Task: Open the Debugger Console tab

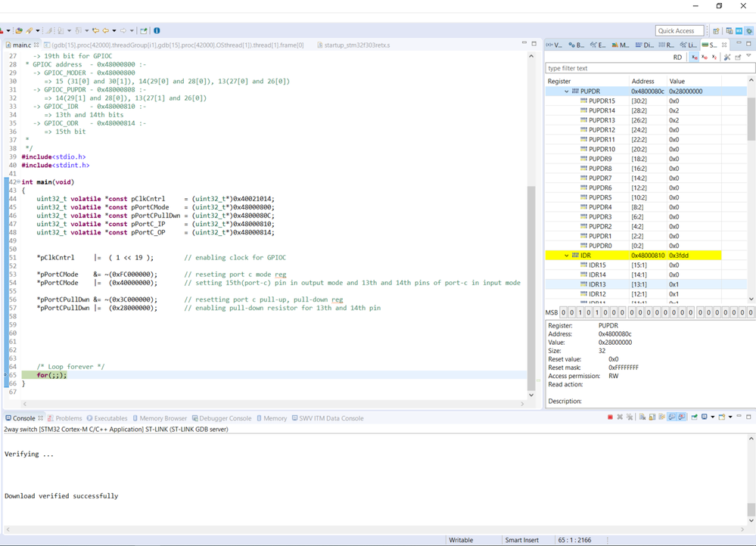Action: click(222, 418)
